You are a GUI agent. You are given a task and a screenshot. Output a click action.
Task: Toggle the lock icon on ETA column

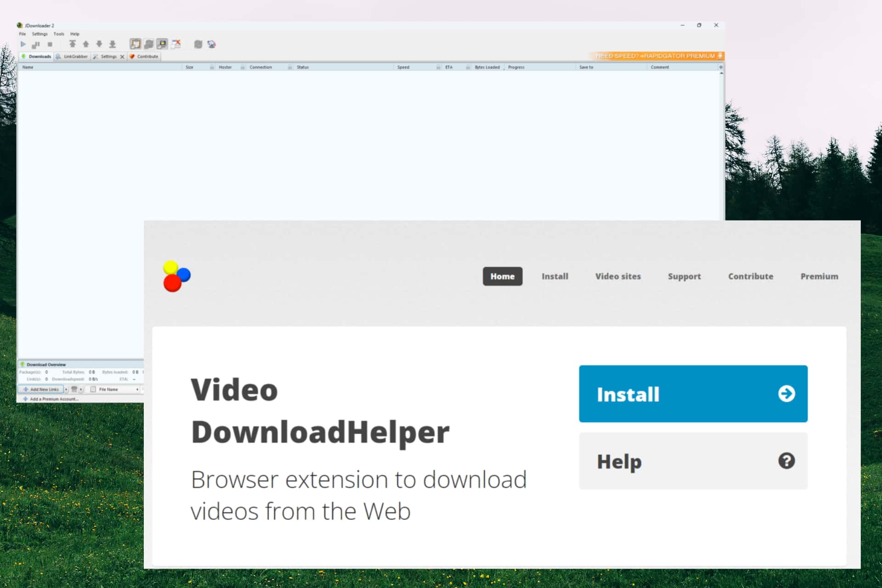468,67
